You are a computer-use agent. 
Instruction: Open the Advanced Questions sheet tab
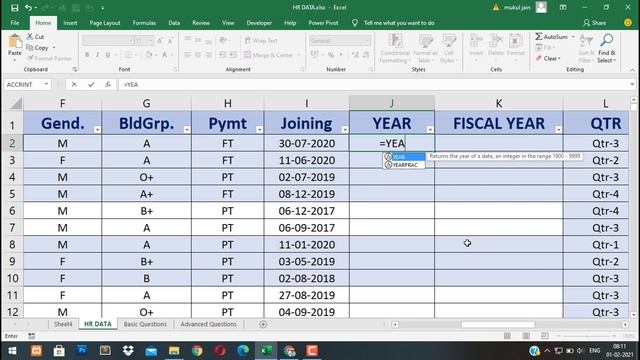(209, 324)
